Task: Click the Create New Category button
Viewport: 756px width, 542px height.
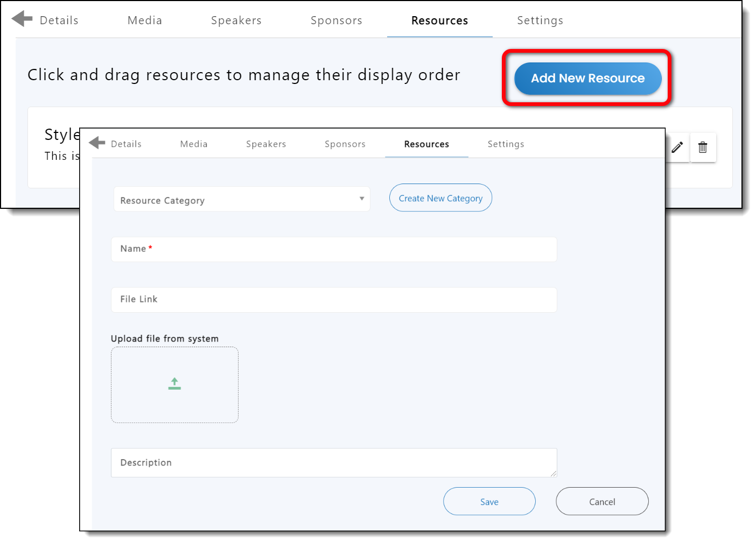Action: (x=440, y=198)
